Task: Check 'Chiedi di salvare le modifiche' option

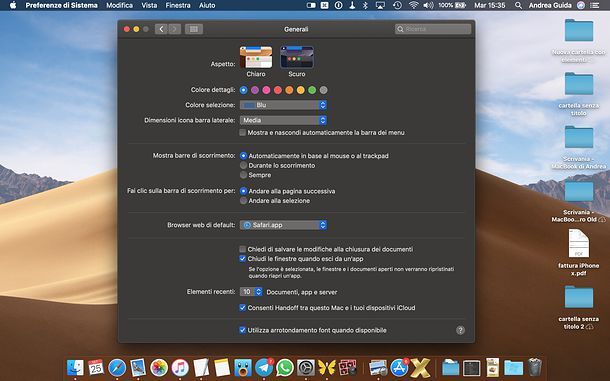Action: click(242, 249)
